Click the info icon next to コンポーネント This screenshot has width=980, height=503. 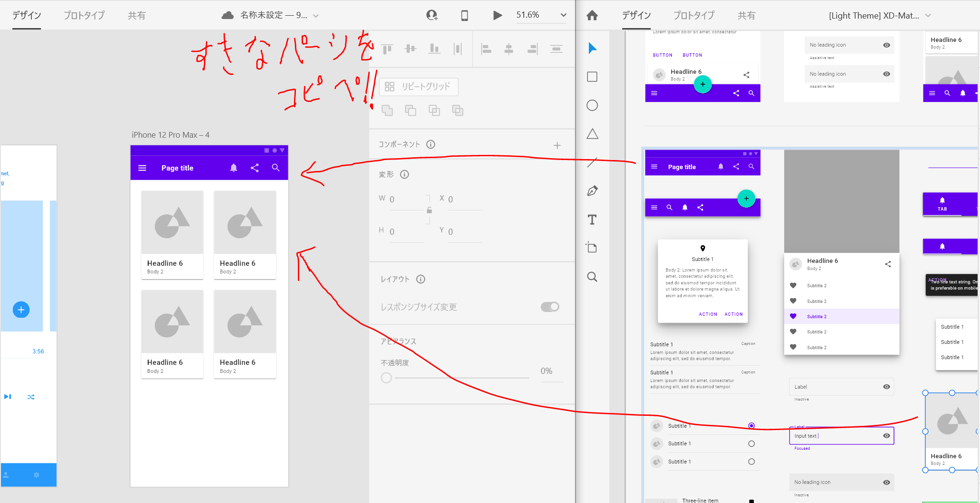point(431,144)
